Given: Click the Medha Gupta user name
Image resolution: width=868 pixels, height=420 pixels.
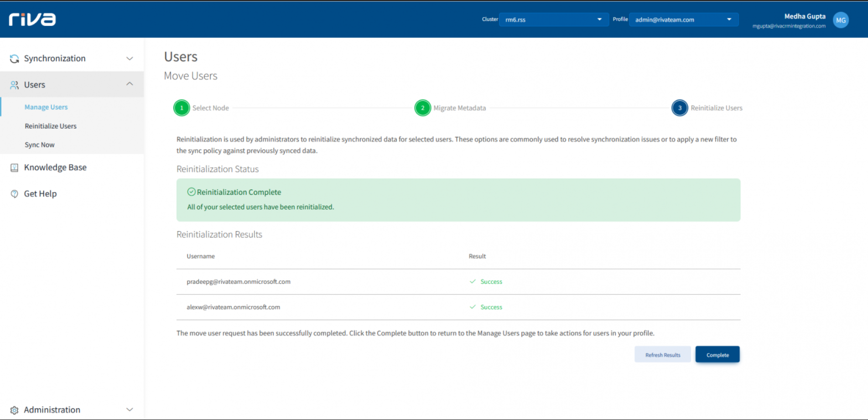Looking at the screenshot, I should coord(805,16).
